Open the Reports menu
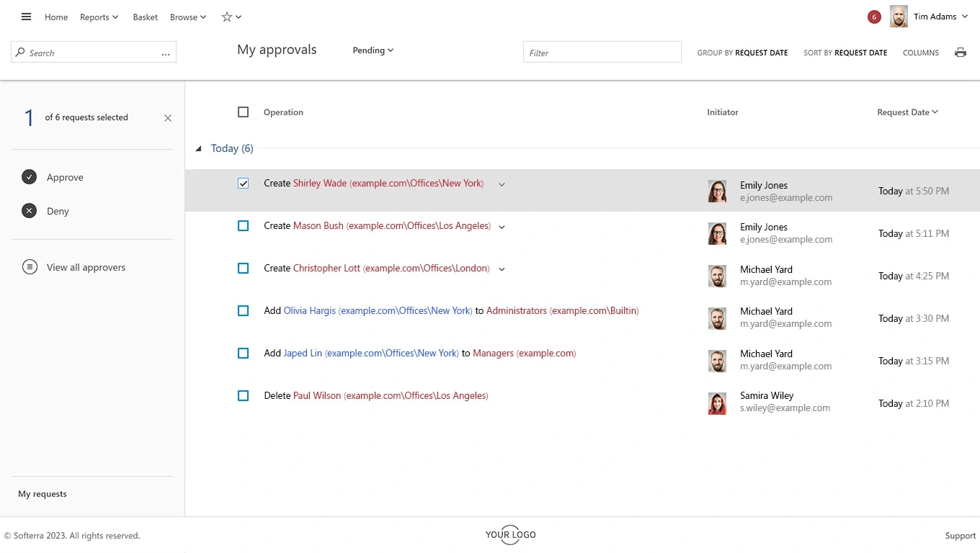Image resolution: width=980 pixels, height=553 pixels. tap(99, 17)
